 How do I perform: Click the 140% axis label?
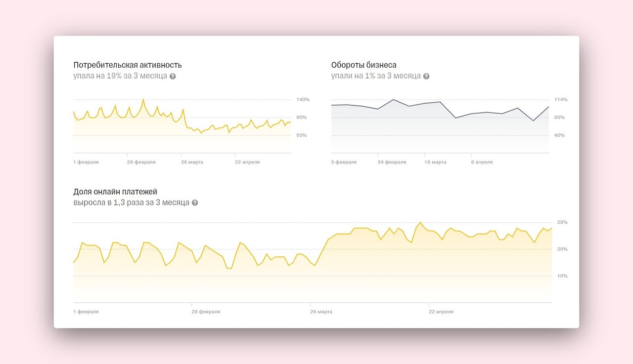[303, 100]
